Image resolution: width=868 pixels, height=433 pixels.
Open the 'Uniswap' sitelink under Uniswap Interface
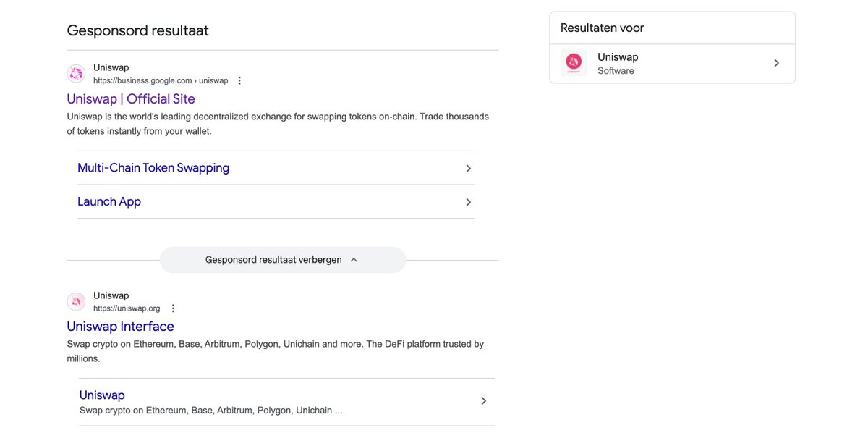coord(102,395)
